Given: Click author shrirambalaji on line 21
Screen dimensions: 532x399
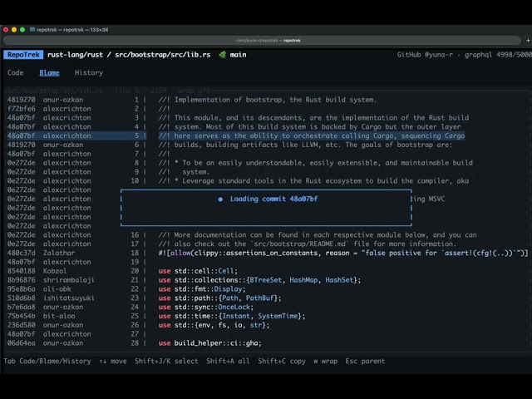Looking at the screenshot, I should [68, 280].
